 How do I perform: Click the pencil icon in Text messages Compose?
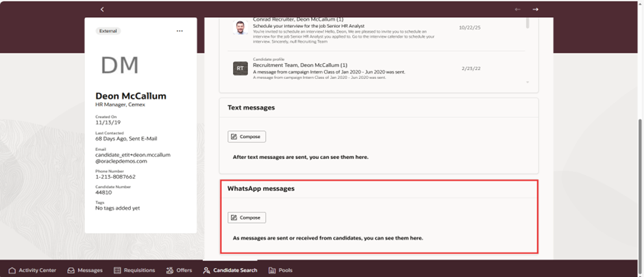(234, 136)
